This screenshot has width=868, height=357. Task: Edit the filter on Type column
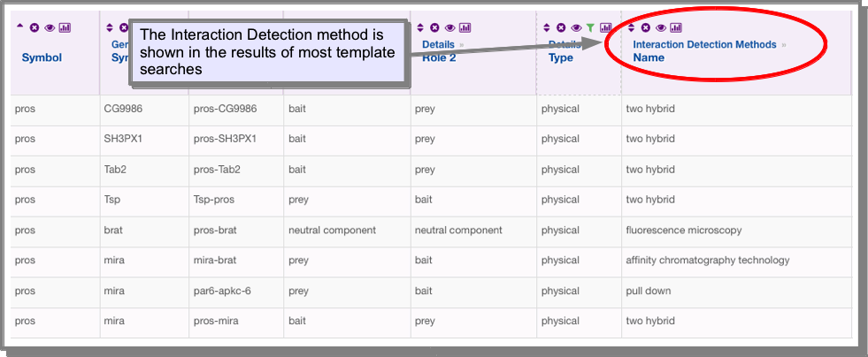(591, 27)
